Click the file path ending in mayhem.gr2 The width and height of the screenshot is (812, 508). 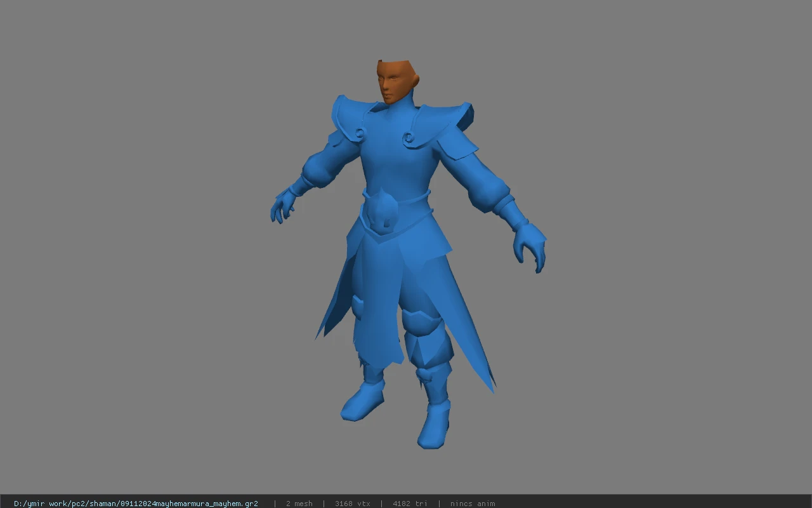[136, 504]
